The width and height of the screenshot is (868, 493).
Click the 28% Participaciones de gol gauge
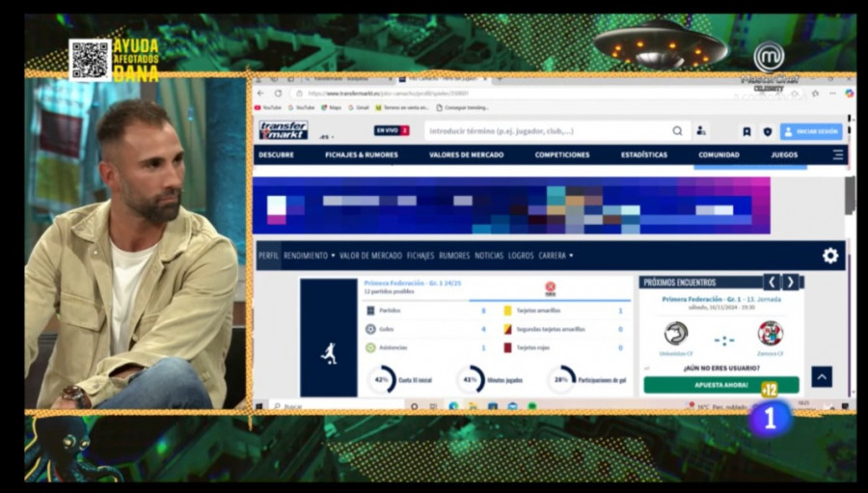tap(561, 380)
